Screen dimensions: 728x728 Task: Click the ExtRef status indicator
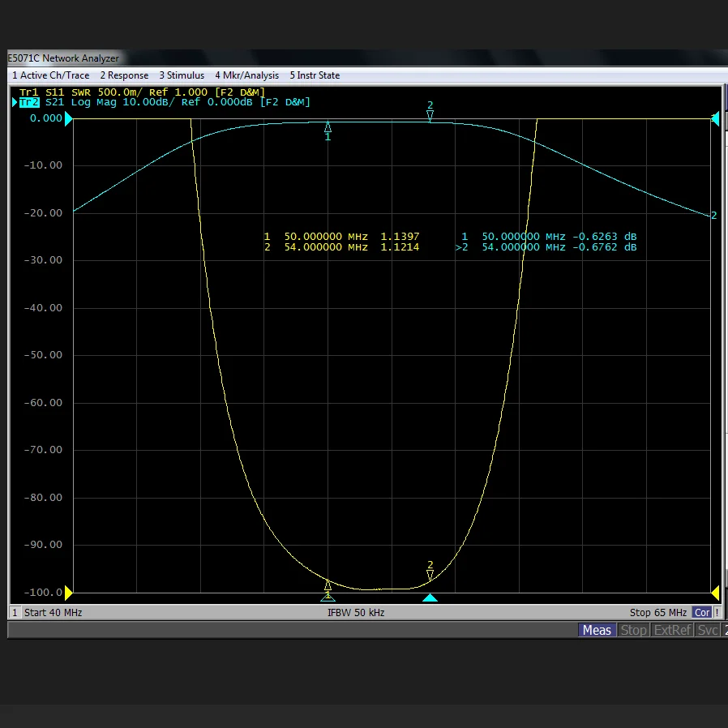click(672, 630)
